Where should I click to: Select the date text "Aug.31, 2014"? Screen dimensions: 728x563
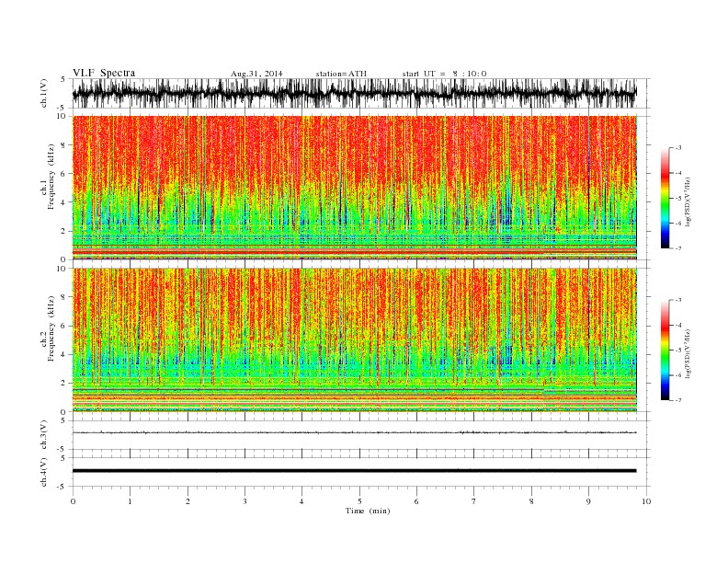click(256, 74)
